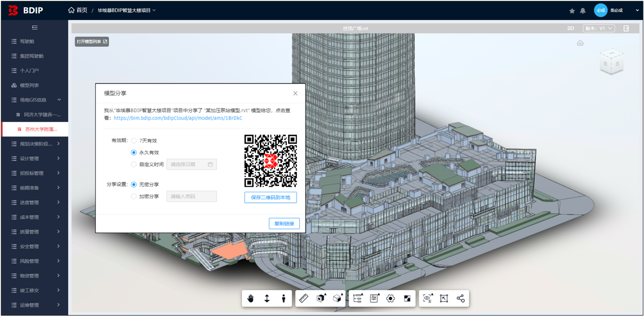Select 苏州大学附属 sidebar sub-item
This screenshot has width=644, height=316.
35,129
